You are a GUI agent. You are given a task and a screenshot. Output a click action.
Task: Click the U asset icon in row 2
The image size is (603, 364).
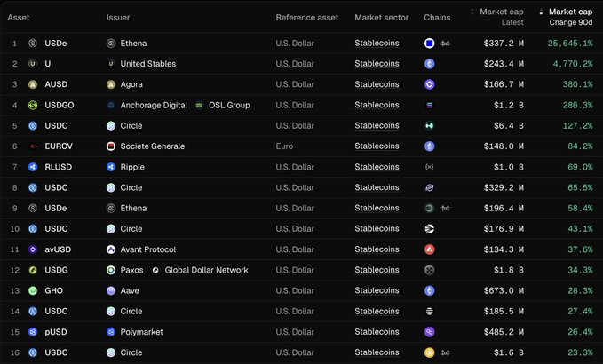(33, 64)
